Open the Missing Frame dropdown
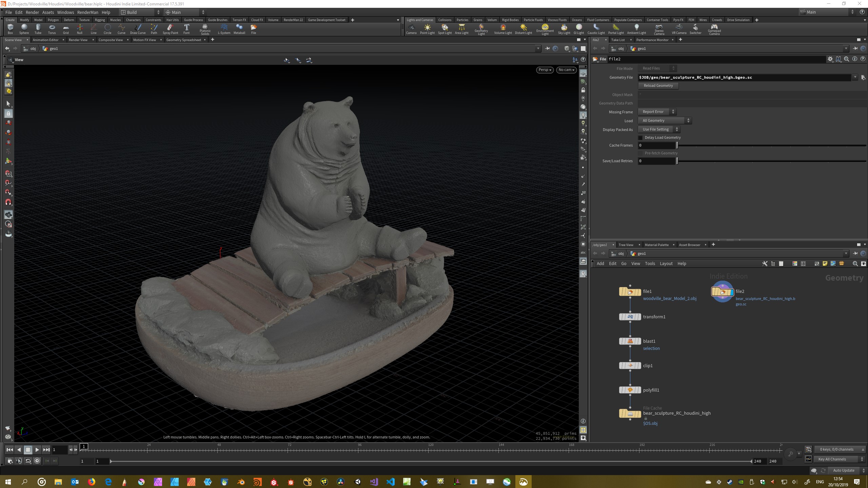Image resolution: width=868 pixels, height=488 pixels. 657,112
